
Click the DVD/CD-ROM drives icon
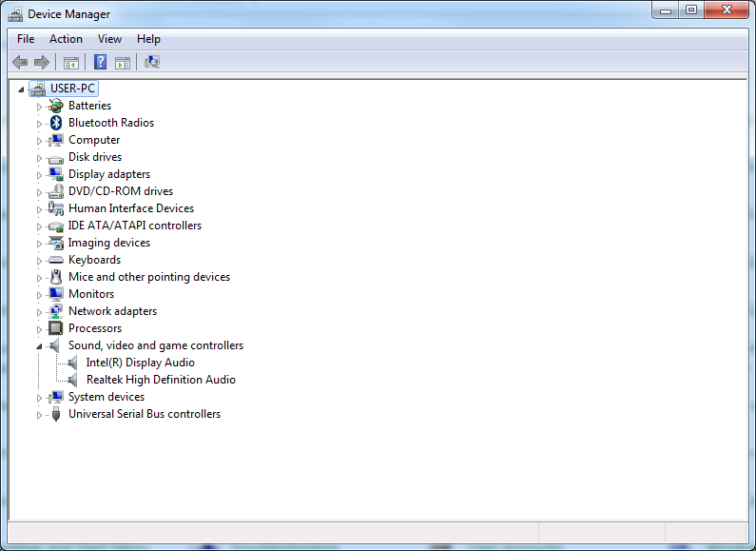(56, 191)
